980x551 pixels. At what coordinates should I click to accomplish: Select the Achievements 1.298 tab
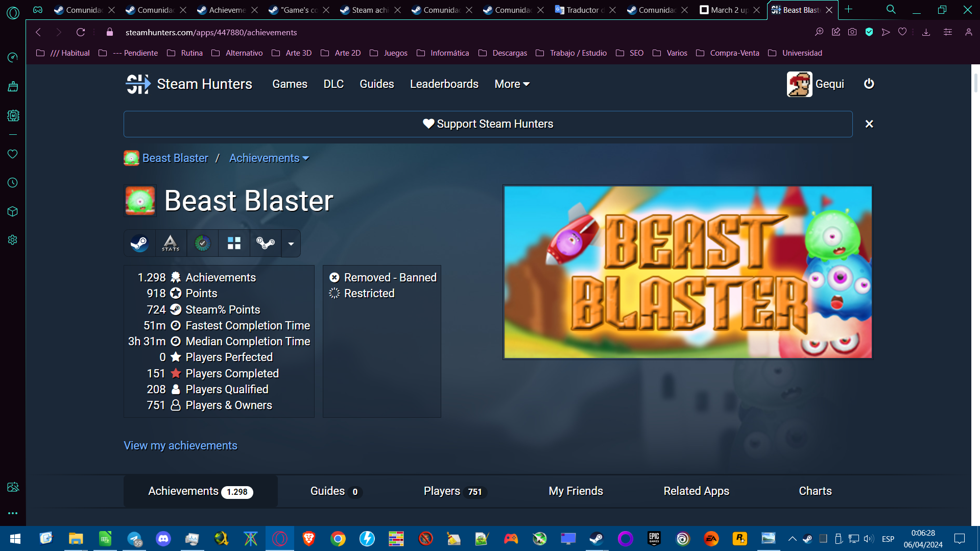[x=200, y=491]
